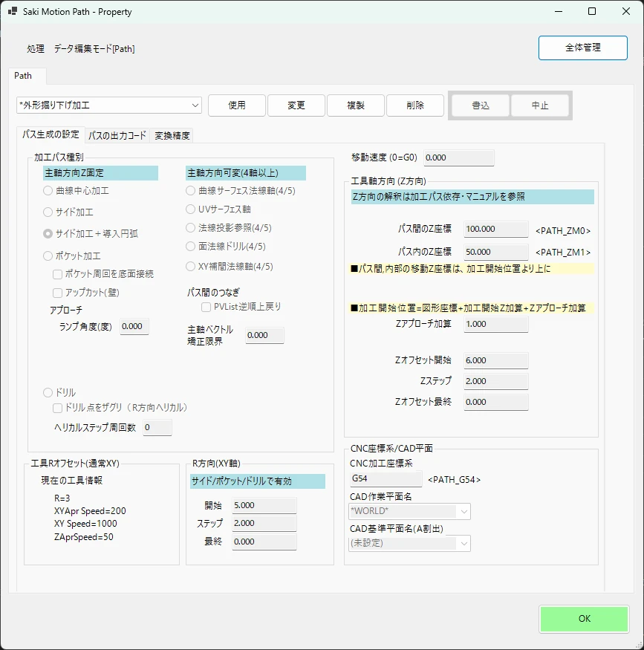Click 主軸方向可変(4軸以上) header label

pyautogui.click(x=246, y=173)
